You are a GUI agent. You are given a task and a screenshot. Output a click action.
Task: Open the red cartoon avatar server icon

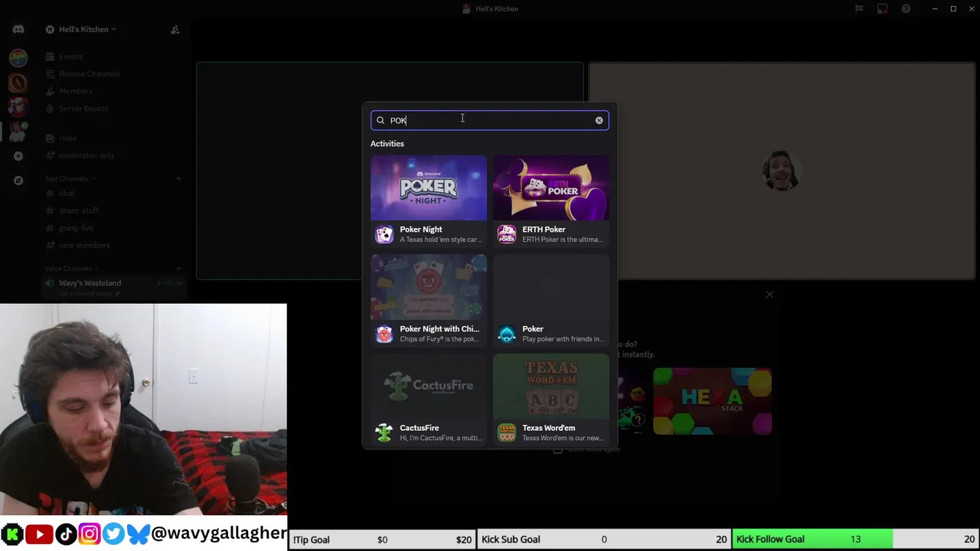[18, 106]
